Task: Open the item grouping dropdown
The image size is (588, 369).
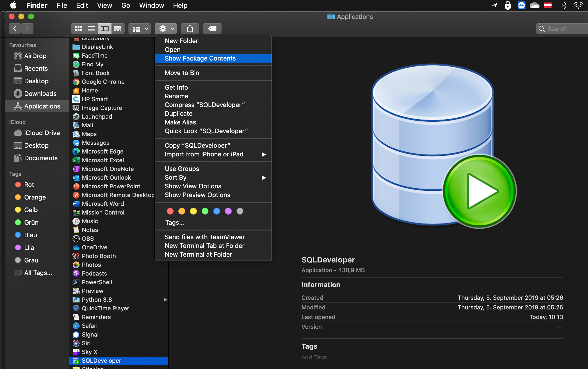Action: tap(139, 29)
